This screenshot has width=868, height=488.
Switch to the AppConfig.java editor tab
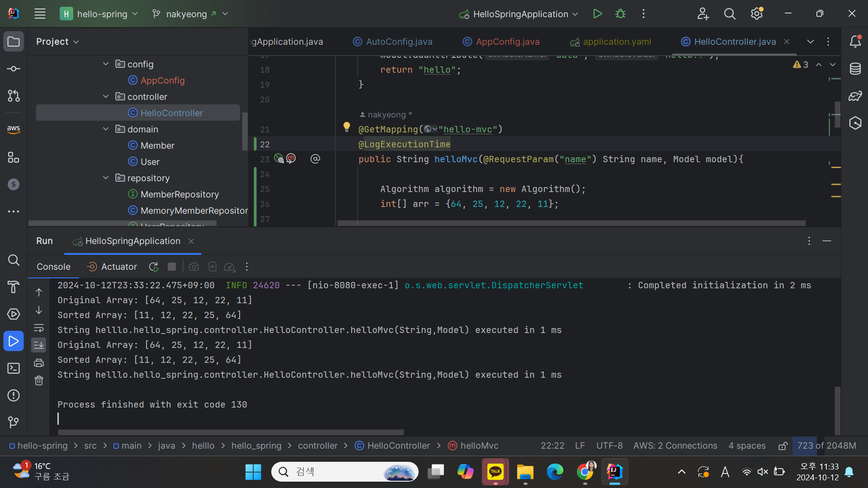(507, 42)
